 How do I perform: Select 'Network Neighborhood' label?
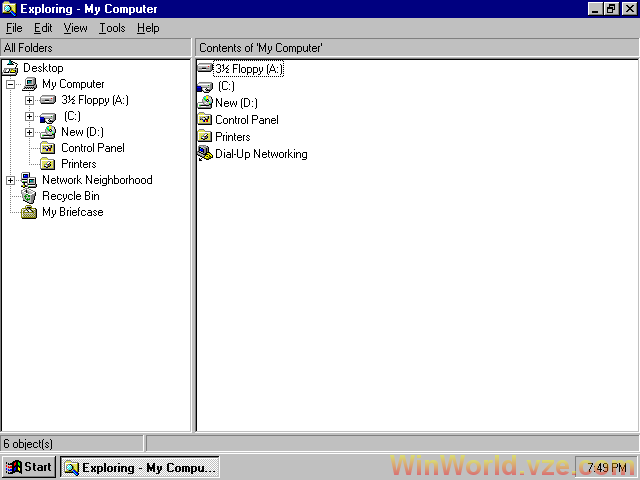97,180
